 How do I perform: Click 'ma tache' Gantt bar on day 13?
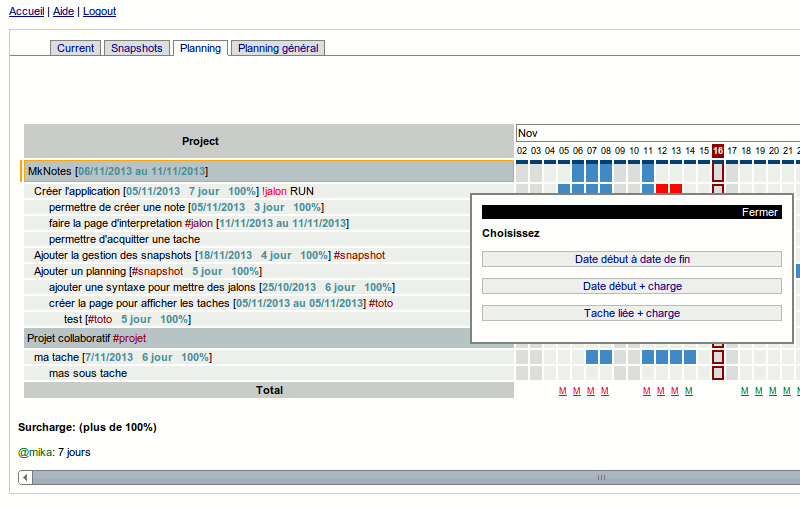tap(676, 357)
